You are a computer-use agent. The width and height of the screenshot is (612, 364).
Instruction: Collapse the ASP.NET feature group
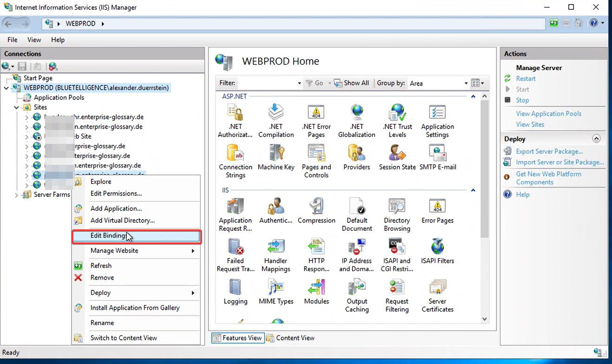click(473, 97)
